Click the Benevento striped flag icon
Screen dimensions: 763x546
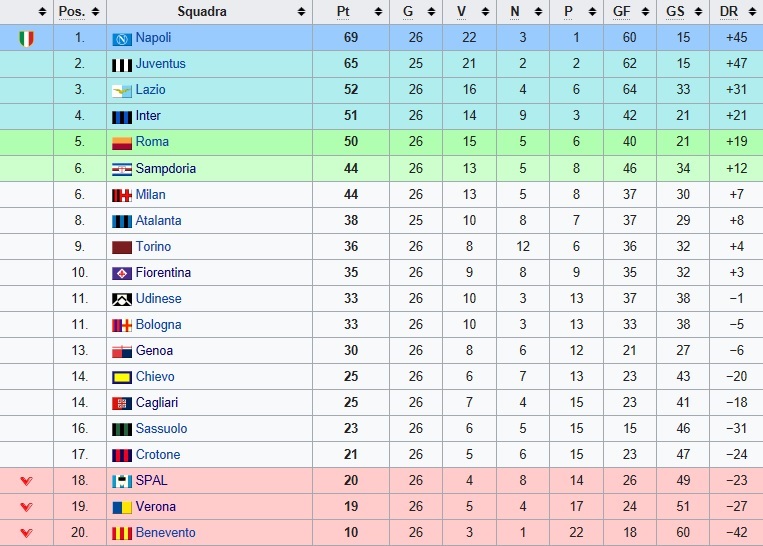tap(122, 534)
